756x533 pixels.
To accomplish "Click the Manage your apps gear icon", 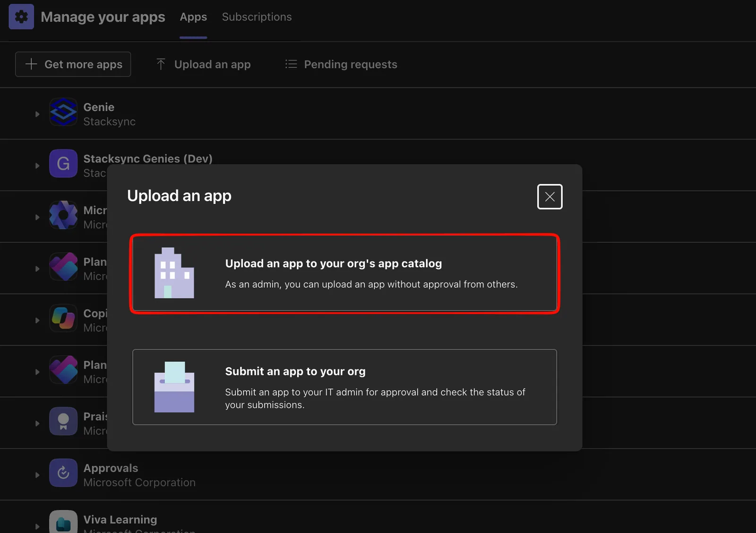I will pyautogui.click(x=21, y=17).
